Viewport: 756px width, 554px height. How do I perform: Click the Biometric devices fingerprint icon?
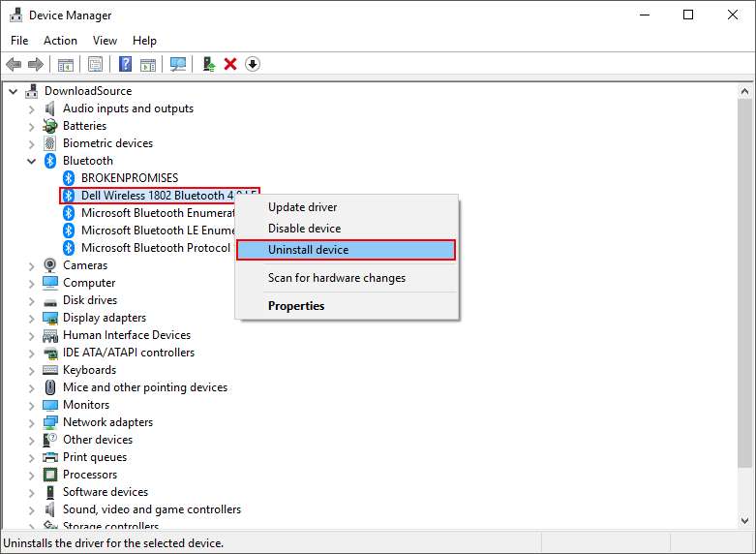pyautogui.click(x=50, y=143)
